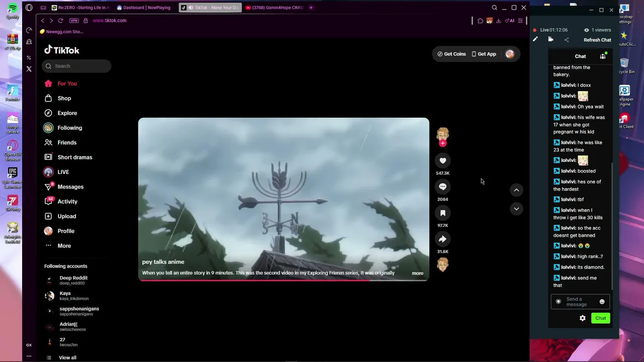The height and width of the screenshot is (362, 644).
Task: Seek on the video progress bar
Action: [x=284, y=280]
